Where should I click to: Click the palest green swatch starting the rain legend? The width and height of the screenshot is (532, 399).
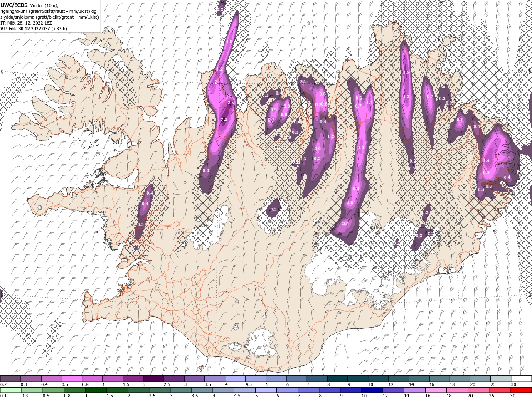tap(11, 390)
